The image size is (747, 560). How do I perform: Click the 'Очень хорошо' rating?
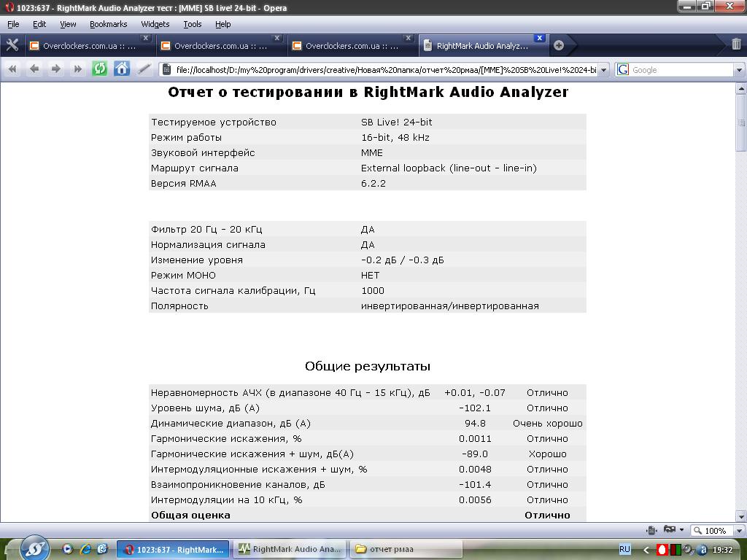547,424
